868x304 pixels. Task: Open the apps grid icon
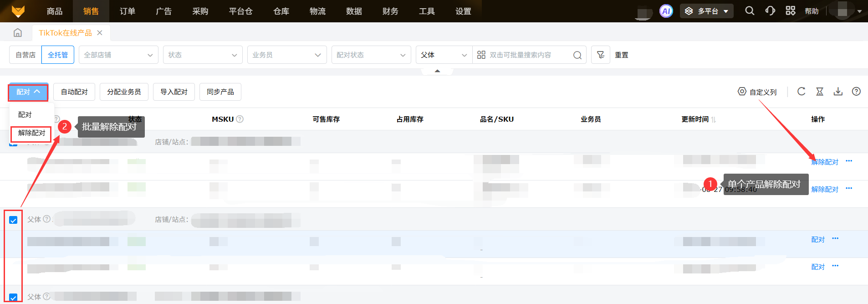[x=791, y=10]
